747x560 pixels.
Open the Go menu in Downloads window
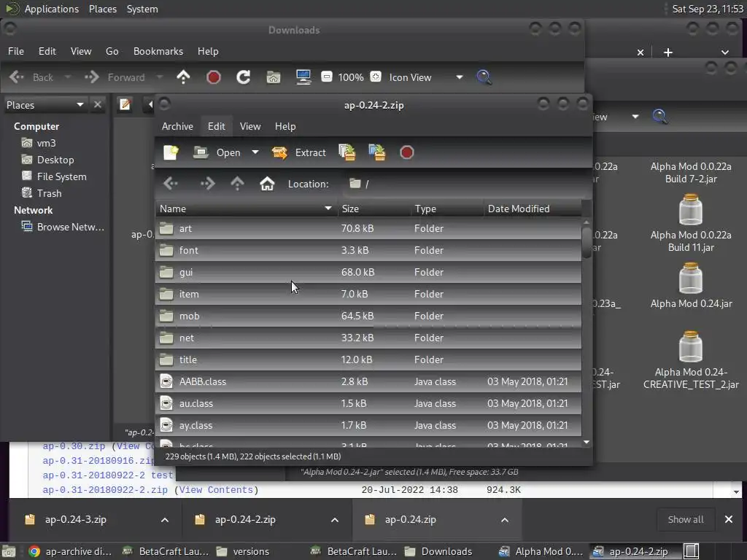click(112, 51)
